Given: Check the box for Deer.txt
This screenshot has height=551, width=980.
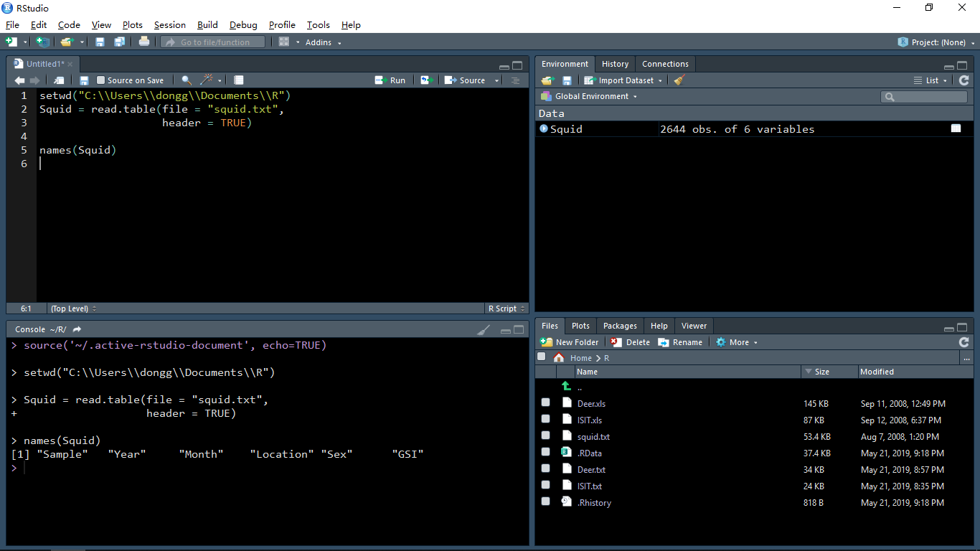Looking at the screenshot, I should [x=546, y=469].
